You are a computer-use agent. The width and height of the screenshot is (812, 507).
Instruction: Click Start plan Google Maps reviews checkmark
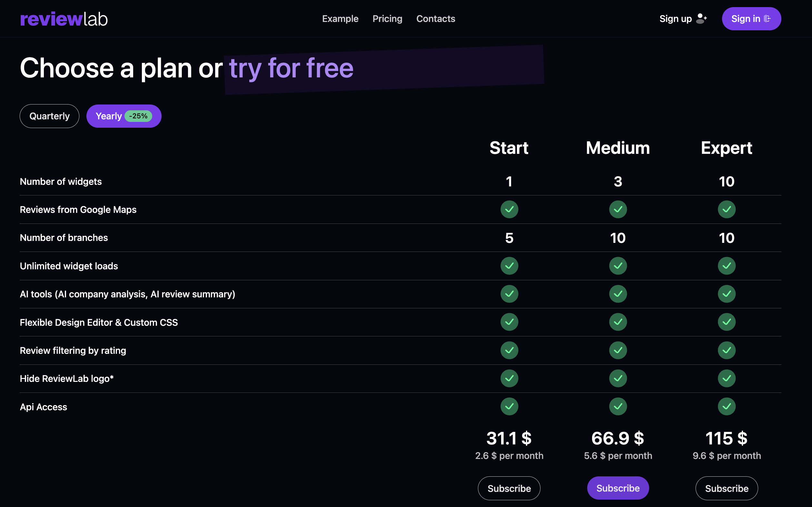(509, 210)
